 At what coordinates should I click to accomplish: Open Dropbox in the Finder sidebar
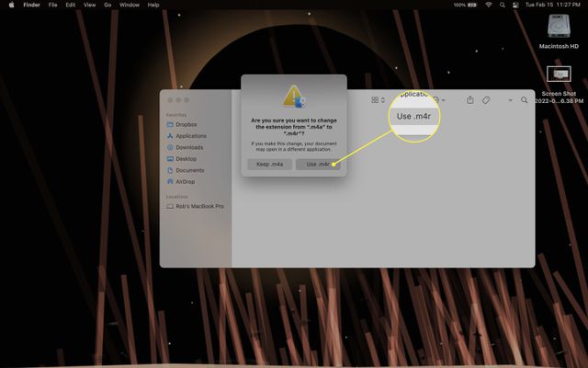point(187,123)
